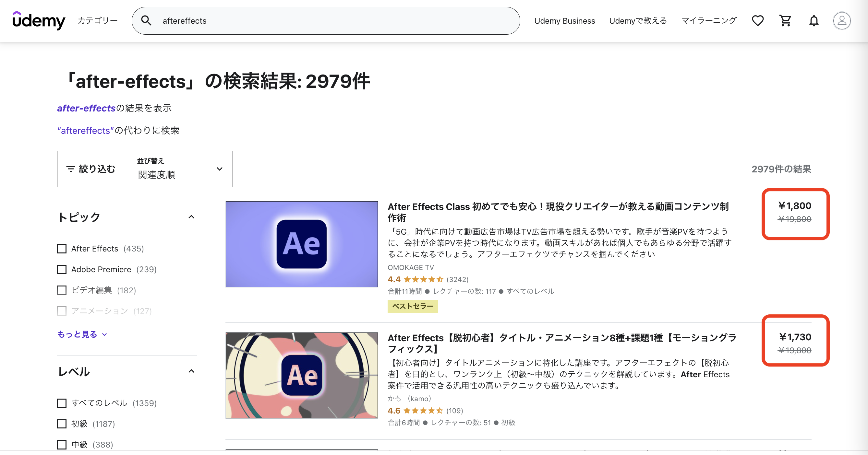Viewport: 868px width, 455px height.
Task: Click the 4.4 star rating (3242)
Action: click(x=428, y=279)
